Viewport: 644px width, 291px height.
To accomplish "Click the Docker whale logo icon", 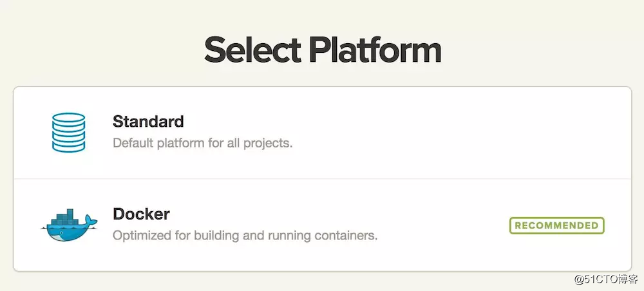I will coord(69,225).
